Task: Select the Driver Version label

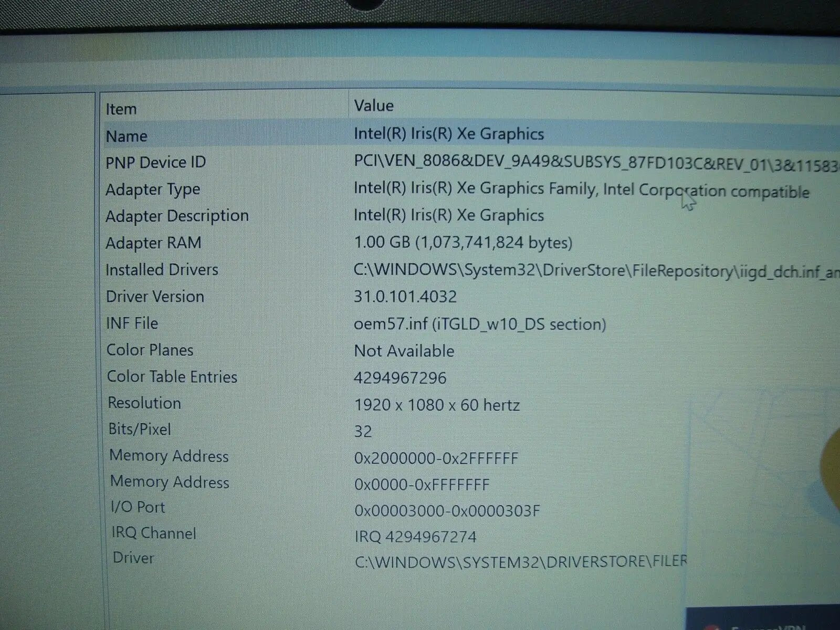Action: [155, 297]
